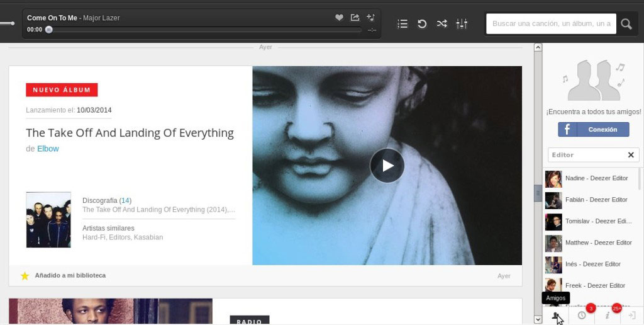Open the lower card artist photo
Viewport: 644px width, 325px height.
coord(111,311)
